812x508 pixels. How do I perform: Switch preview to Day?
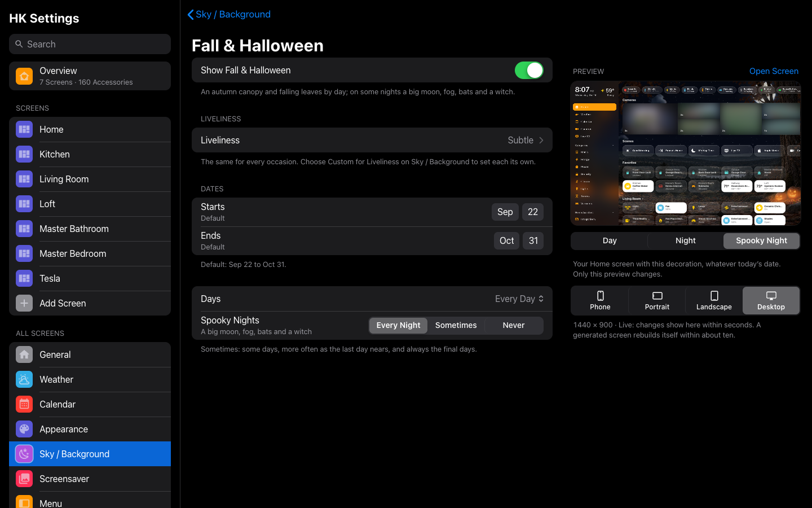pos(610,240)
